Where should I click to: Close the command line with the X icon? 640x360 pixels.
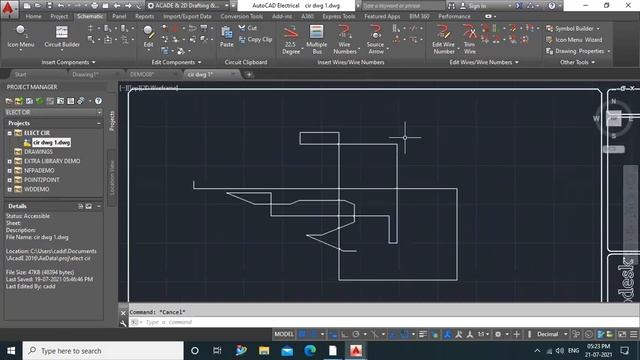123,313
